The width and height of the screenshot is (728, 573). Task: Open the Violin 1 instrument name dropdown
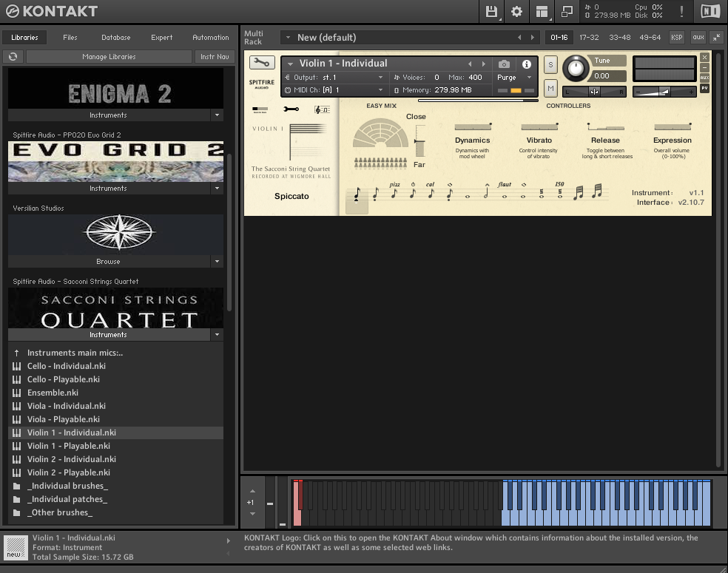[x=291, y=64]
